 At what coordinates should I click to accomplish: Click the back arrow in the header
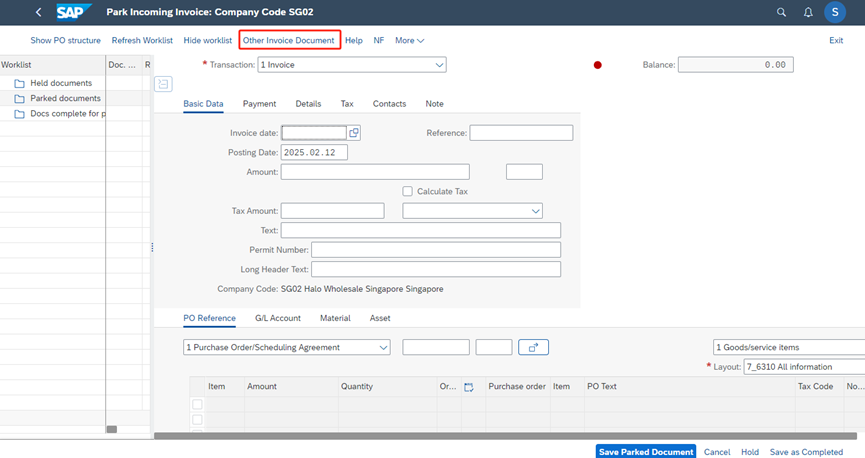(x=39, y=12)
